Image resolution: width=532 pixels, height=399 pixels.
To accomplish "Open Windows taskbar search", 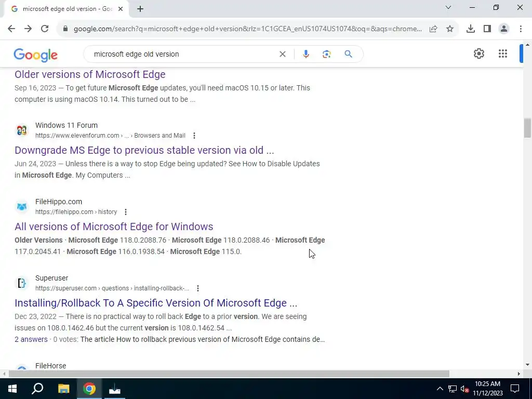I will coord(37,389).
